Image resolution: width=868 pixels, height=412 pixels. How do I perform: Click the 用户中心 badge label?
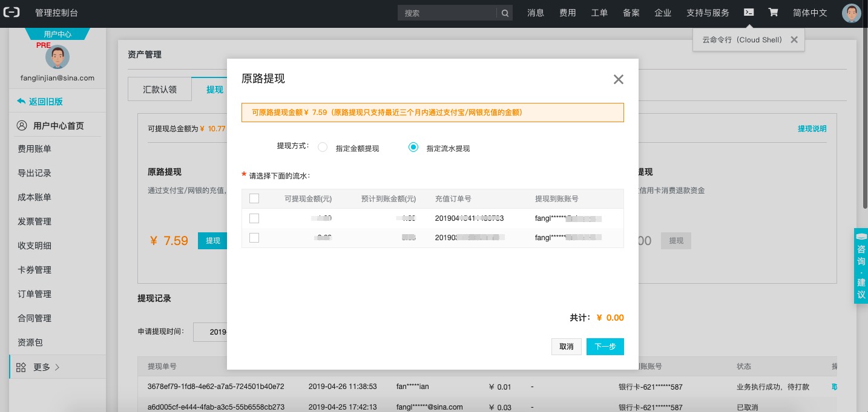coord(58,34)
